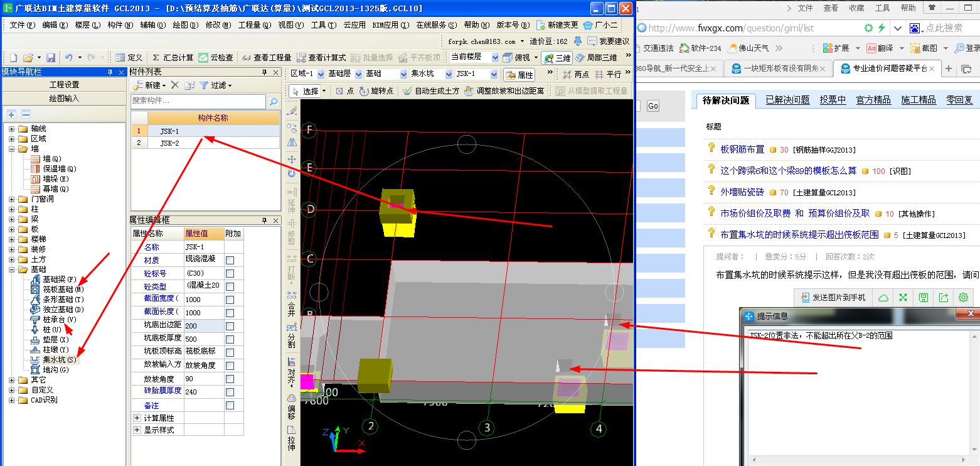Image resolution: width=980 pixels, height=466 pixels.
Task: Expand the CAD识别 tree folder
Action: [11, 400]
